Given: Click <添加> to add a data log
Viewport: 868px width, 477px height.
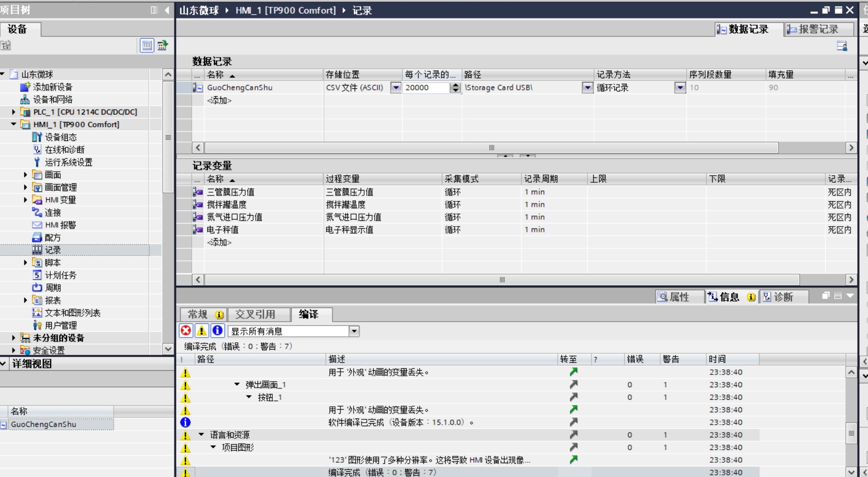Looking at the screenshot, I should pyautogui.click(x=219, y=100).
